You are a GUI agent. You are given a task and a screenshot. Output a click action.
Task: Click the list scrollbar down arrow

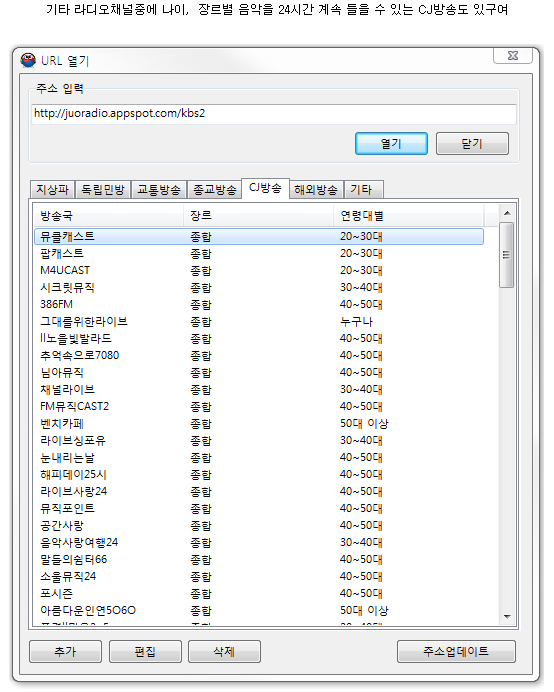507,617
